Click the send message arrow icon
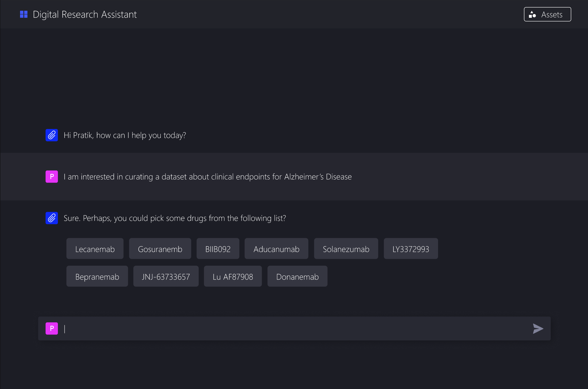The height and width of the screenshot is (389, 588). click(538, 328)
